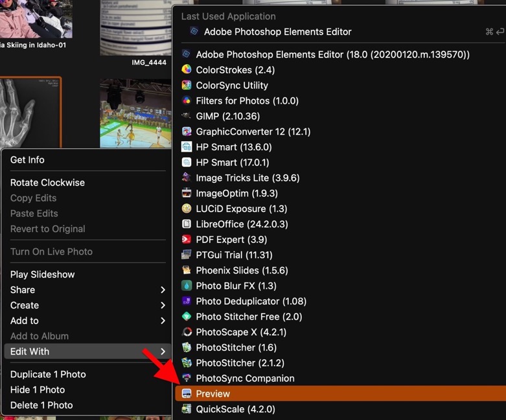Image resolution: width=506 pixels, height=420 pixels.
Task: Select ColorStrokes (2.4) text
Action: [x=235, y=70]
